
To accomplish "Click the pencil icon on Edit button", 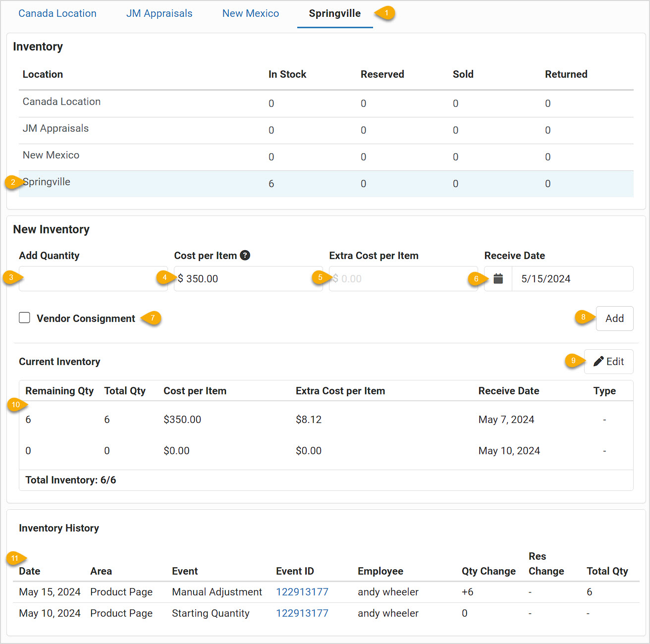I will pos(598,361).
